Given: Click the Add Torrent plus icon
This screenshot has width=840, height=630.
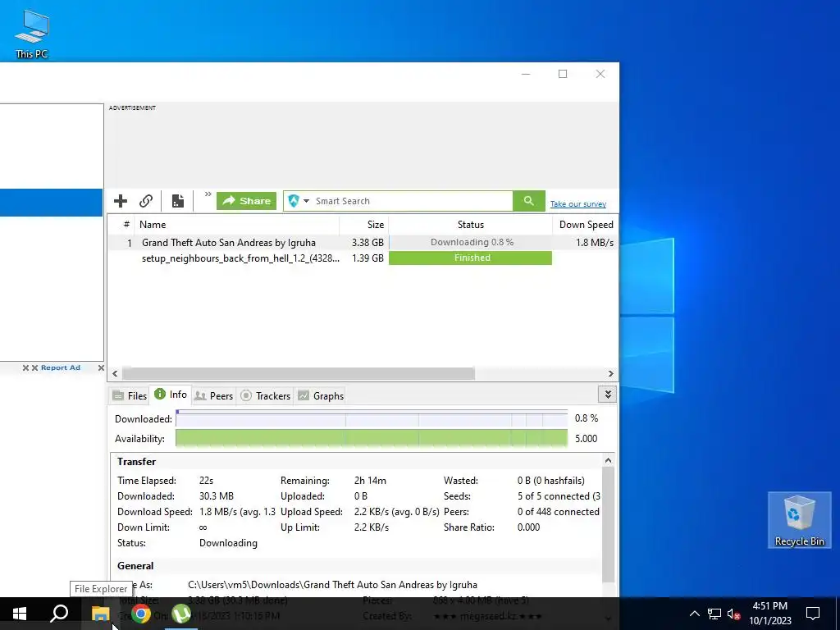Looking at the screenshot, I should point(121,201).
